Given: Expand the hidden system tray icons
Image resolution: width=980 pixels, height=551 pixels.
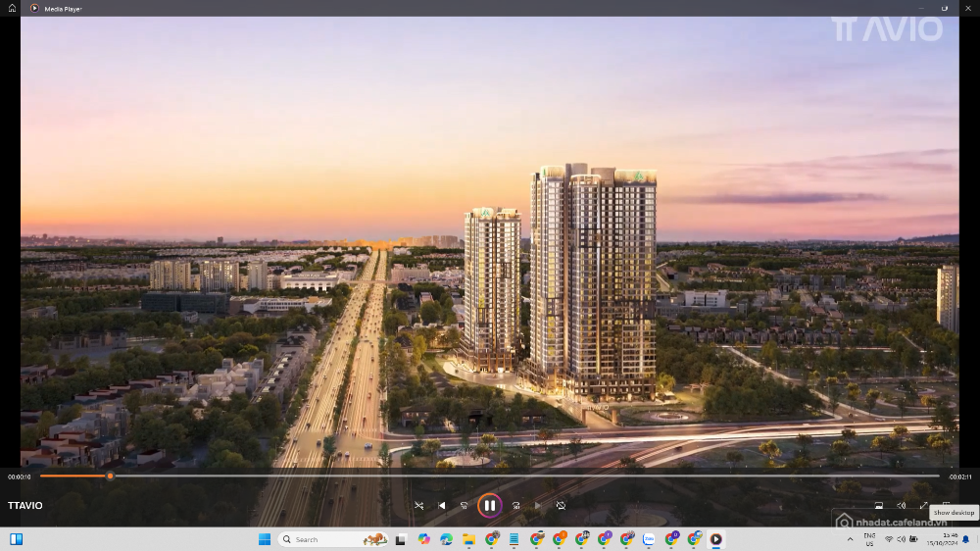Looking at the screenshot, I should [x=850, y=539].
